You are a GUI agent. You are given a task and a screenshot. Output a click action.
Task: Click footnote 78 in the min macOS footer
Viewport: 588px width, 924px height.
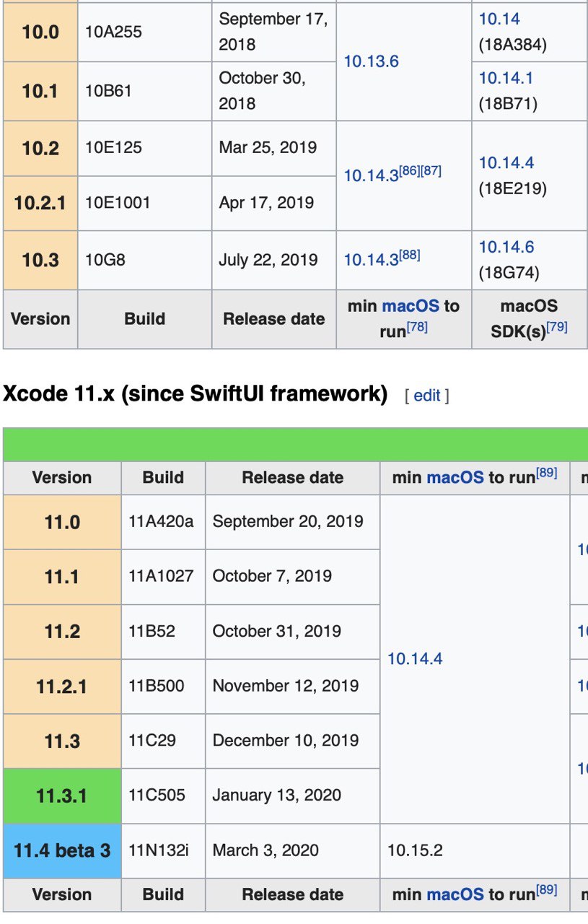[417, 328]
